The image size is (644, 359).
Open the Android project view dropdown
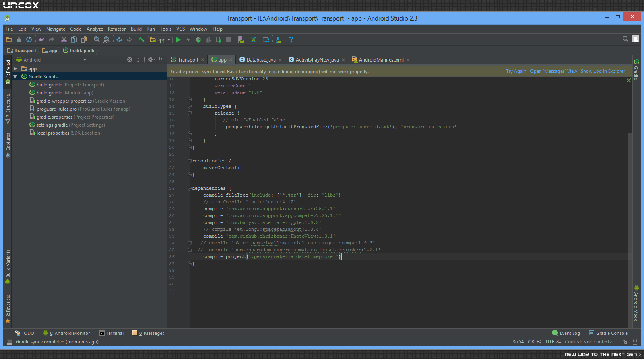(51, 59)
